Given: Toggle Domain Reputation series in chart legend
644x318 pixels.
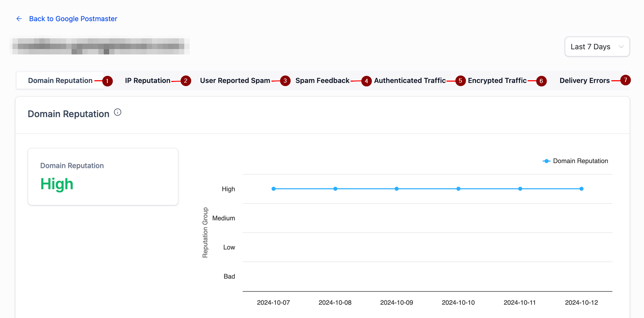Looking at the screenshot, I should tap(575, 161).
